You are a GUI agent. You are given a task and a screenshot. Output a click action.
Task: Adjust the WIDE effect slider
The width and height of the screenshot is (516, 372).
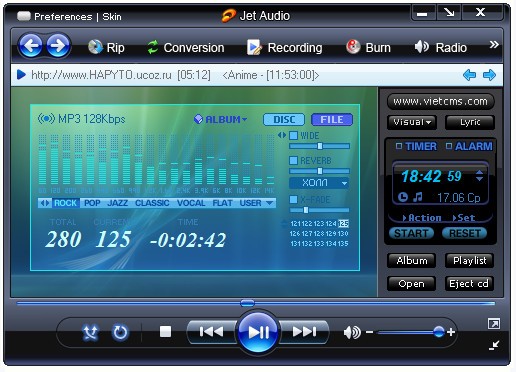[x=319, y=146]
